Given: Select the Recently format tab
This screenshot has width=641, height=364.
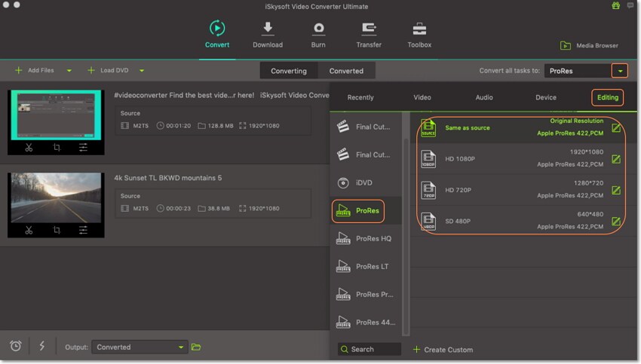Looking at the screenshot, I should click(x=360, y=97).
